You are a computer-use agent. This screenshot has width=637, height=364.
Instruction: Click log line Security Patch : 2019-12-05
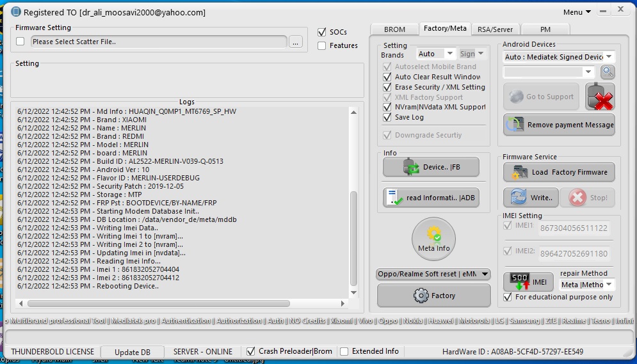(x=101, y=186)
